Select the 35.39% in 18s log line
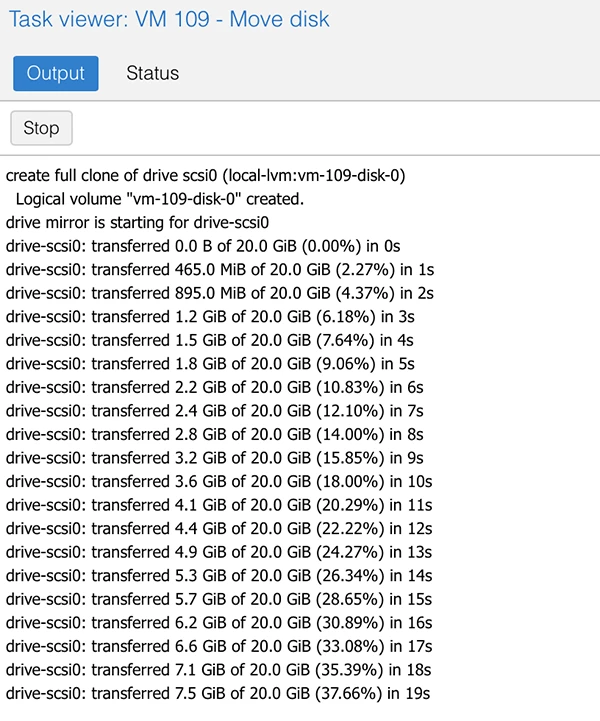The width and height of the screenshot is (600, 721). (x=218, y=670)
